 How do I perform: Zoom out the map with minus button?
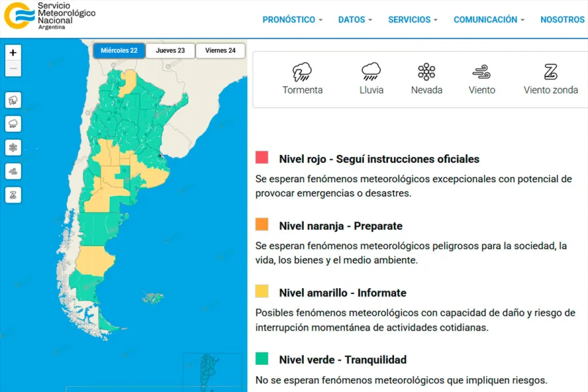[x=13, y=69]
